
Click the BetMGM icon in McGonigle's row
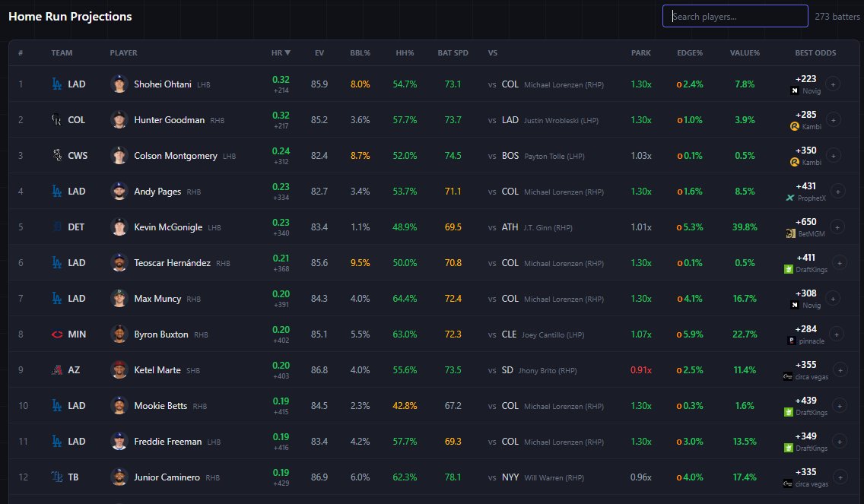[790, 233]
